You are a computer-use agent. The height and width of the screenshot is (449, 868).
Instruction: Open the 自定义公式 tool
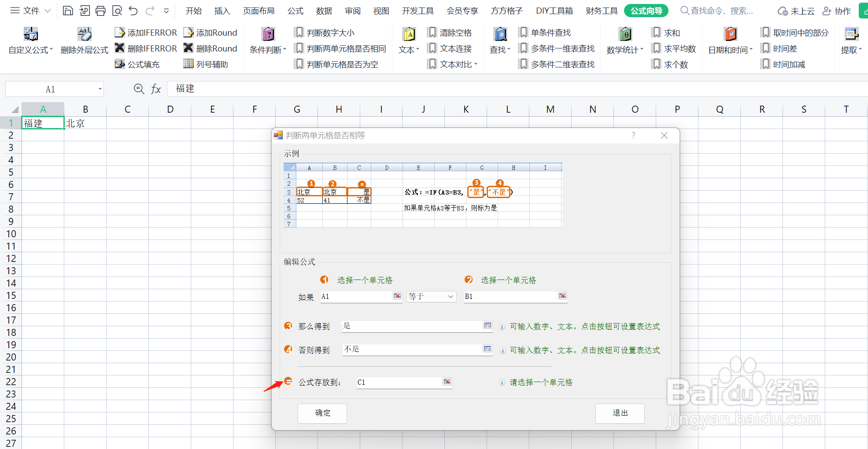[31, 40]
